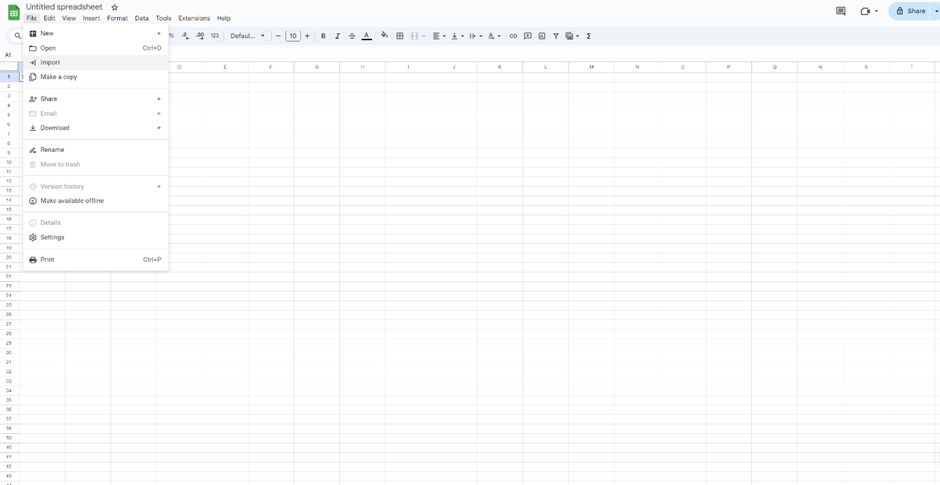Increase font size with plus button
The width and height of the screenshot is (940, 485).
point(308,36)
